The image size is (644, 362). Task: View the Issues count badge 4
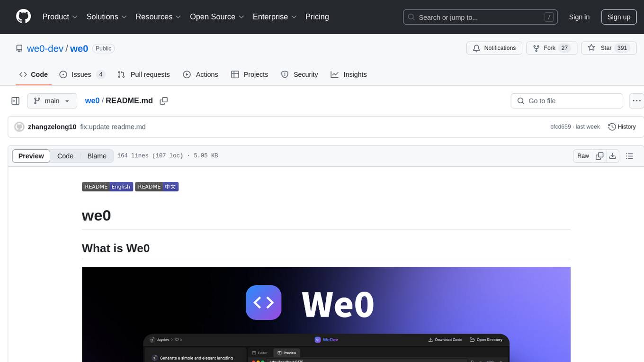(x=100, y=74)
